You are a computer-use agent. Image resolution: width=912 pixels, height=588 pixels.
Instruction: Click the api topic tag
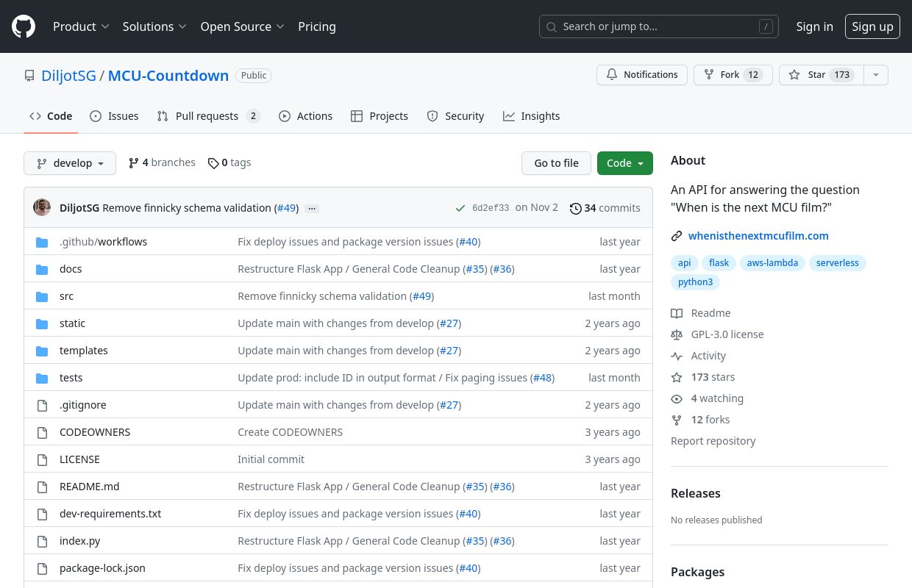click(684, 262)
